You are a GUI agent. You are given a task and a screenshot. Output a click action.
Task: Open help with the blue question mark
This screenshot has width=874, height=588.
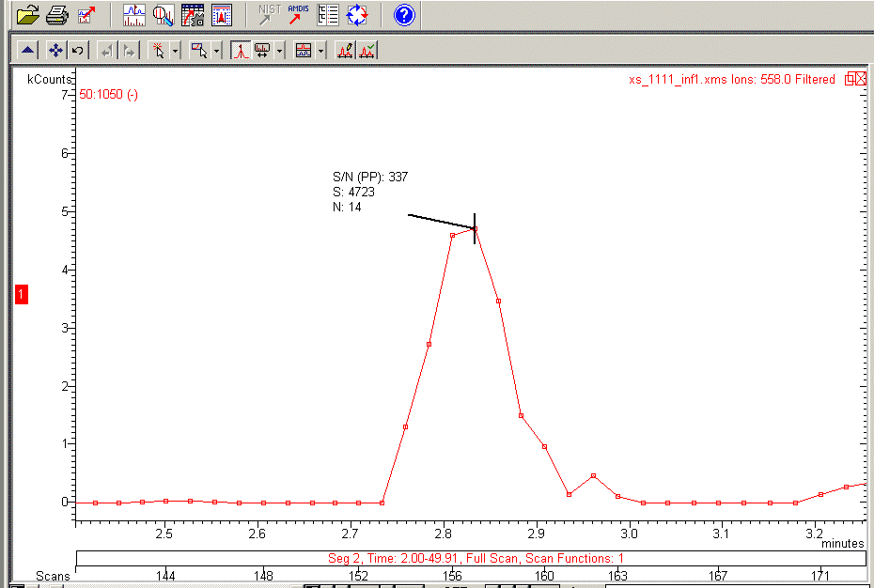click(404, 15)
